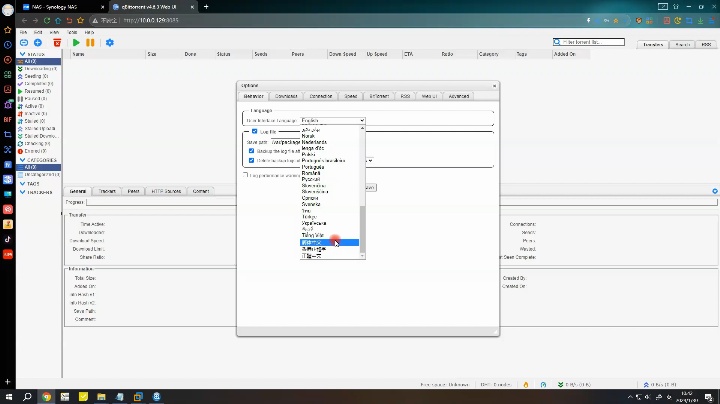Switch to RSS tab in Options
The image size is (720, 404).
[x=405, y=96]
